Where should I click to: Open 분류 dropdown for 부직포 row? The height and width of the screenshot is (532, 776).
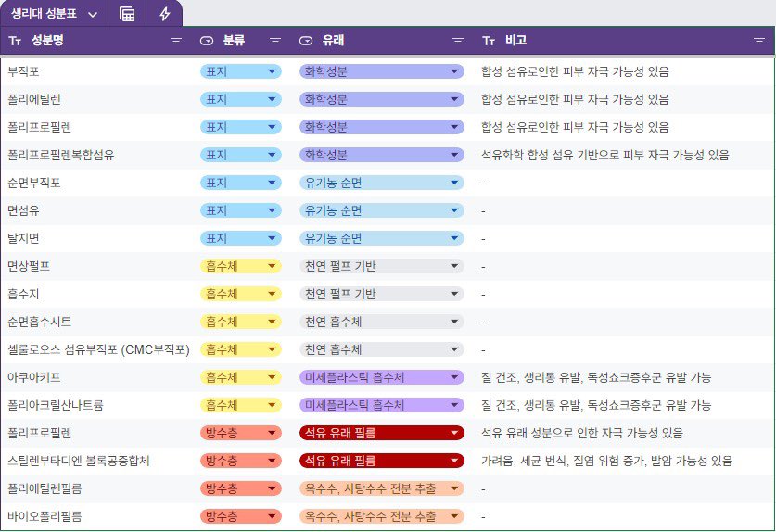[x=272, y=71]
